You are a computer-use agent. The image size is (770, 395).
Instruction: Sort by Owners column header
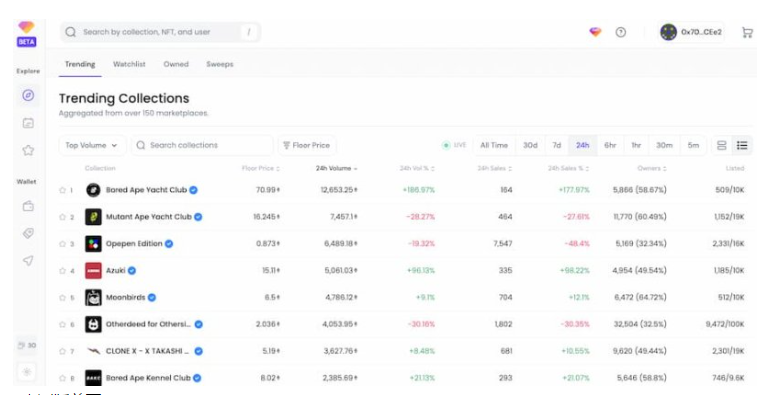click(x=652, y=169)
